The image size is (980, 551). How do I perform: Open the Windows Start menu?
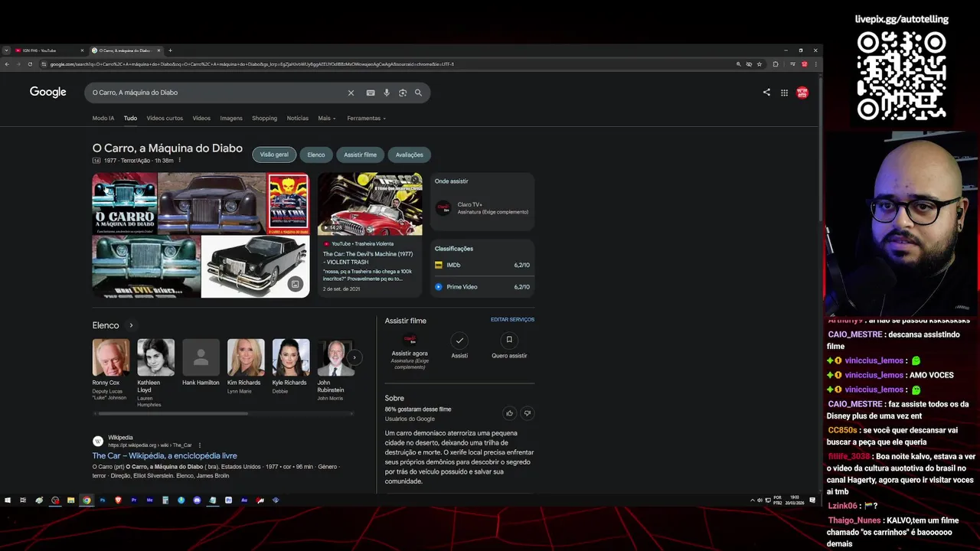click(x=8, y=500)
